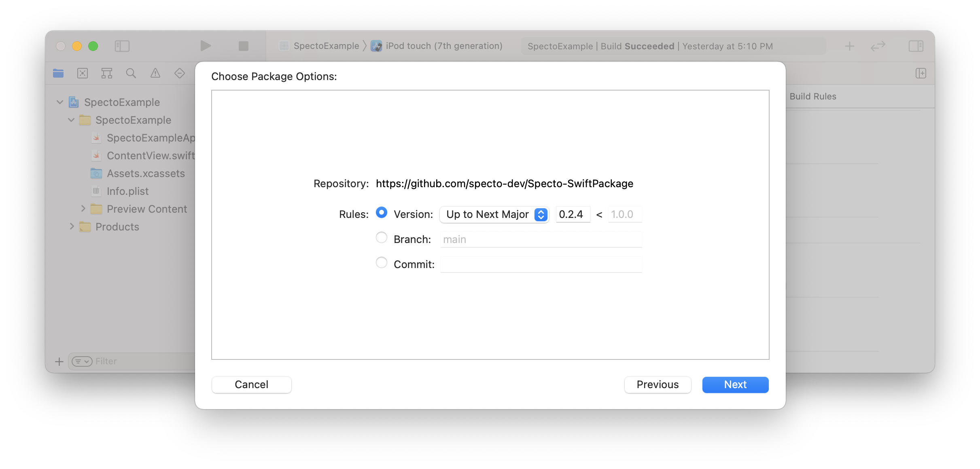Select SpectoExampleApp swift file
Screen dimensions: 980x469
(143, 138)
